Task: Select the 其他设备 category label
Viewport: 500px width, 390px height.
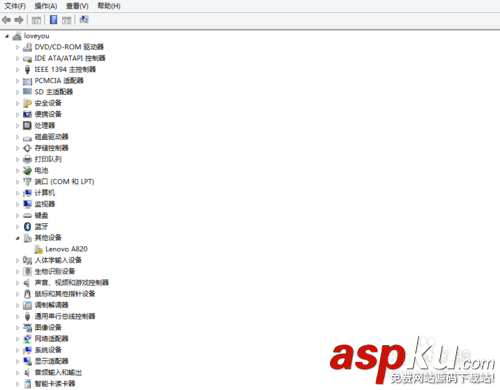Action: (x=48, y=238)
